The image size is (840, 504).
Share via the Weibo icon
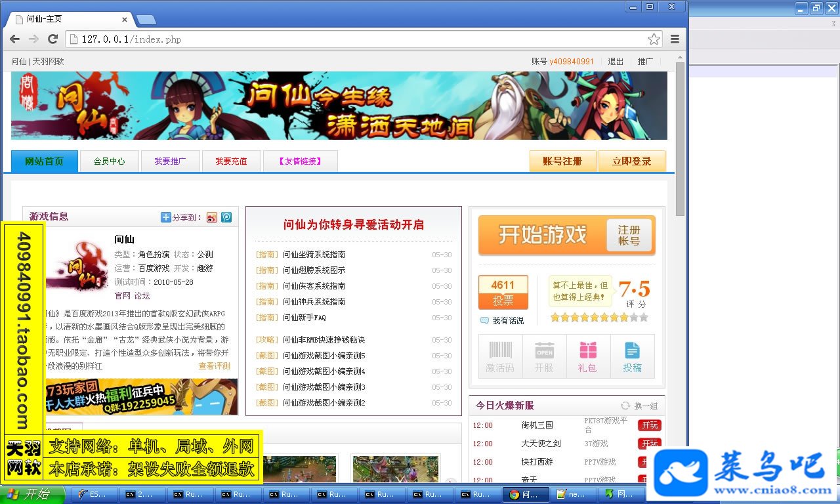click(211, 217)
